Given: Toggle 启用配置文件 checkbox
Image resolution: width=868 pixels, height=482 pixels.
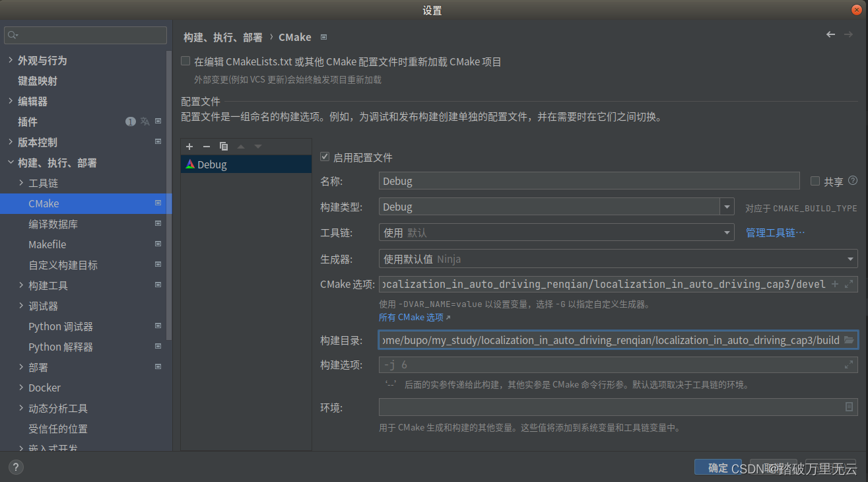Looking at the screenshot, I should 324,157.
